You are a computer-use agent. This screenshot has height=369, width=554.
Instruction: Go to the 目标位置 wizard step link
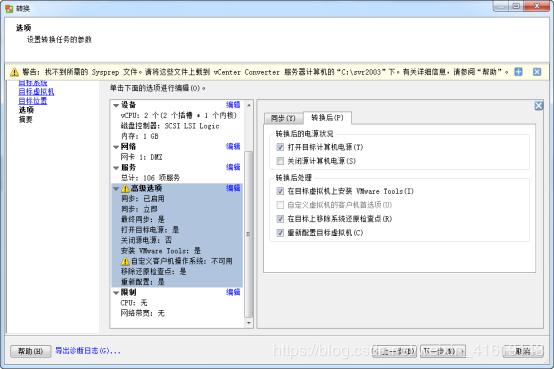tap(33, 101)
